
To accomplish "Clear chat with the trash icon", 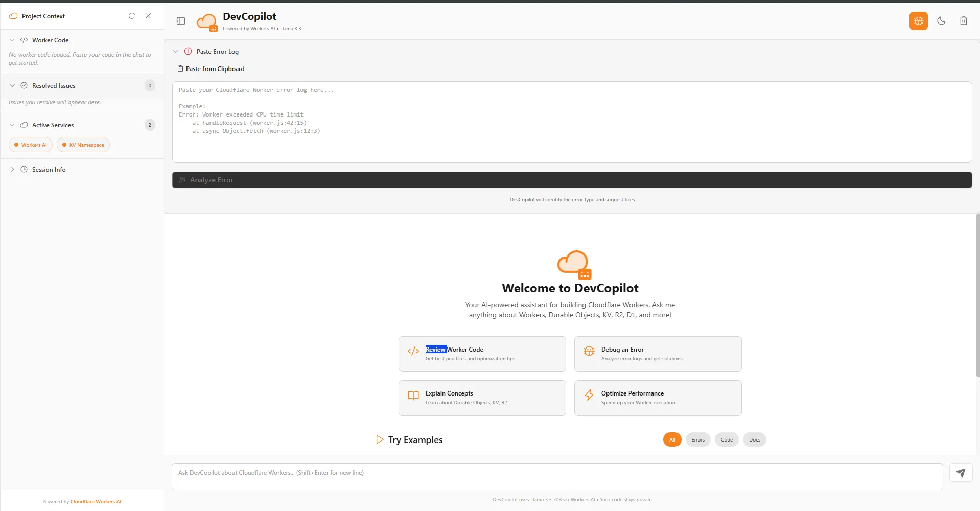I will coord(963,21).
